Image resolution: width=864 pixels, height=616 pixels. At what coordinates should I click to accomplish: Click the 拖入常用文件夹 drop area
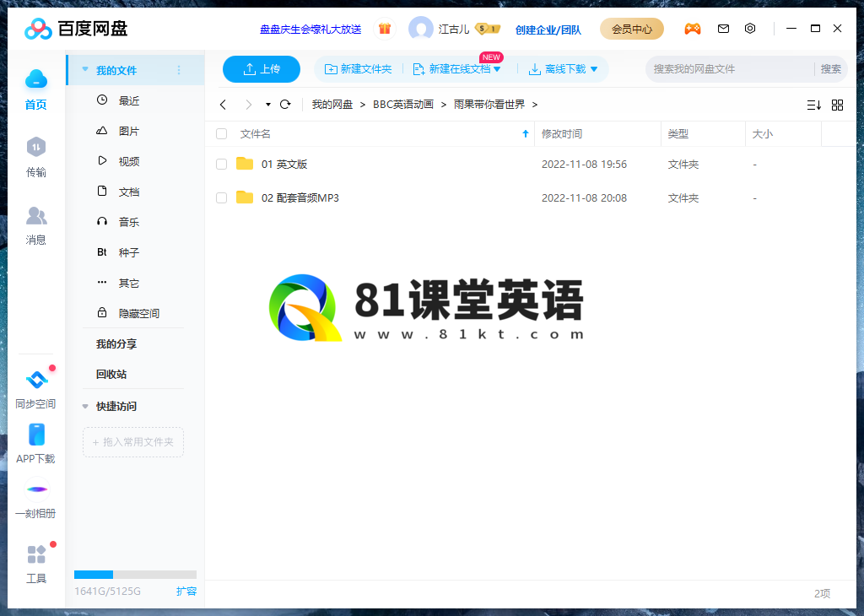[132, 442]
